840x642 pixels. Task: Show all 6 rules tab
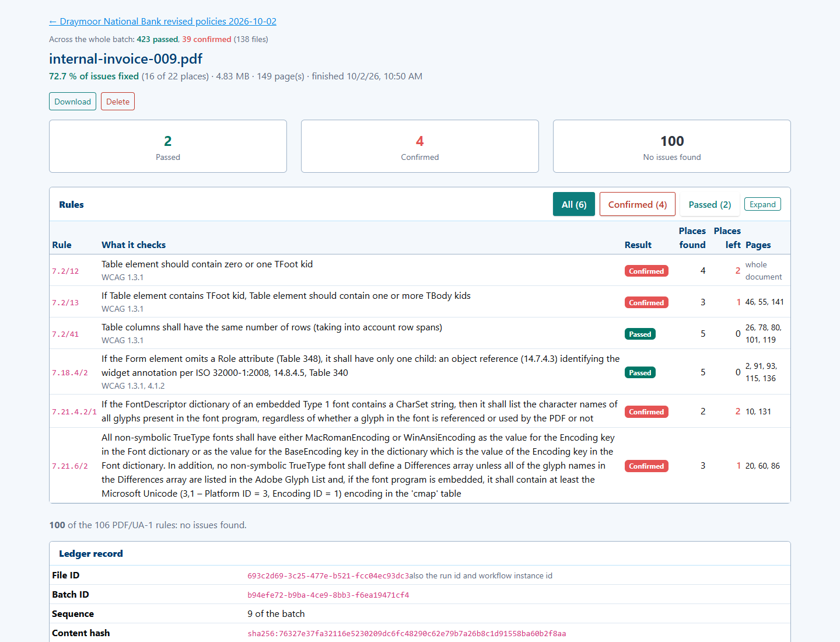coord(574,204)
